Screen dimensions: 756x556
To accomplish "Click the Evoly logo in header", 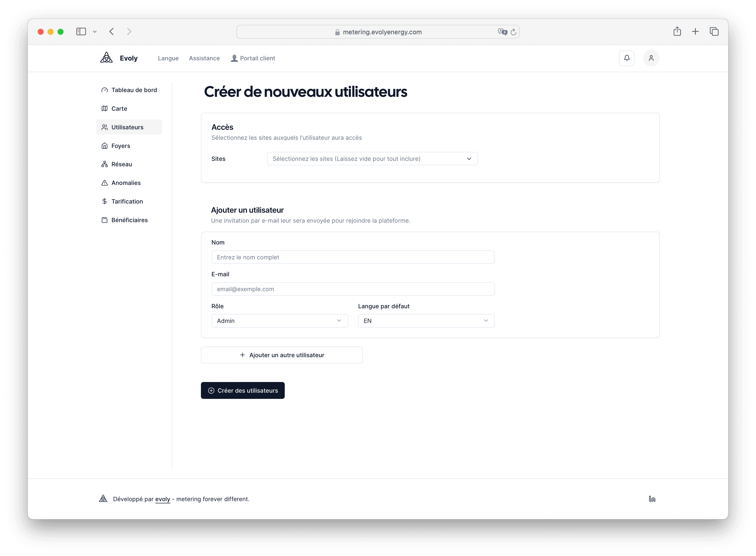I will click(x=107, y=58).
